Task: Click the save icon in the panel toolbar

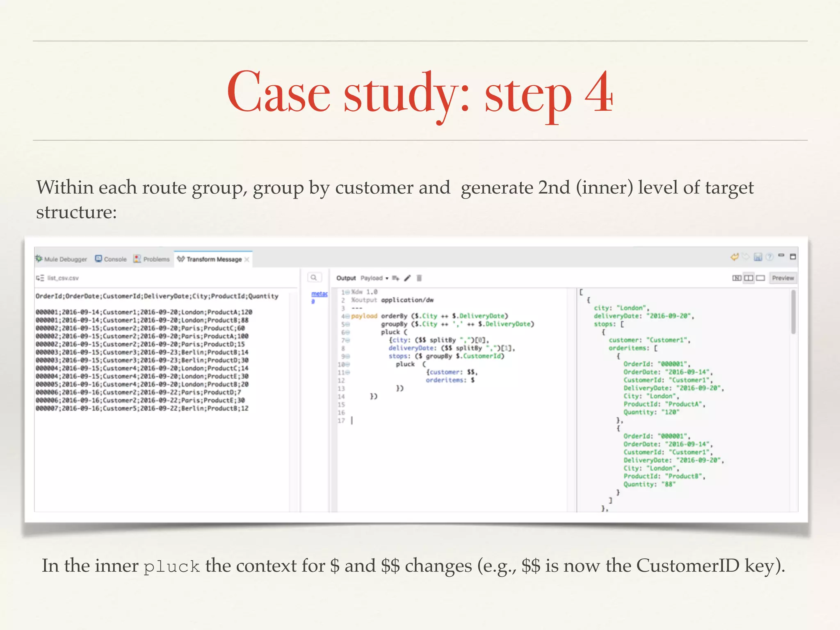Action: click(758, 257)
